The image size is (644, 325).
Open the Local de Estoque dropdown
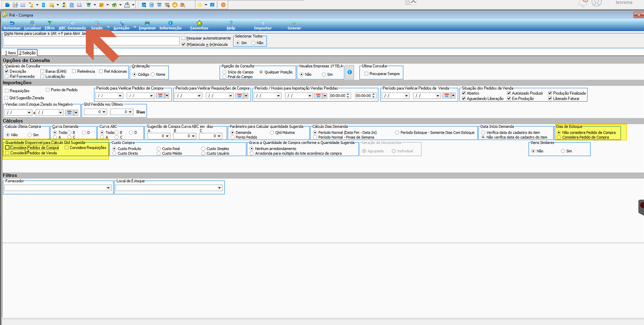pyautogui.click(x=220, y=188)
